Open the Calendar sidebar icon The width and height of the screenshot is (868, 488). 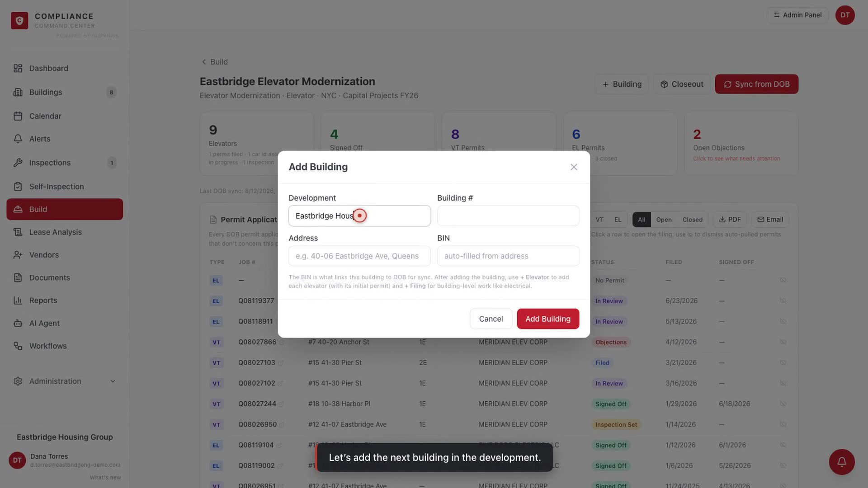tap(18, 116)
